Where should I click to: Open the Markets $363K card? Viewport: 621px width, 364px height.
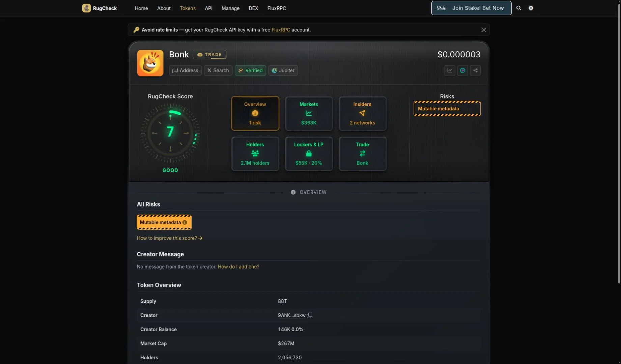[309, 113]
